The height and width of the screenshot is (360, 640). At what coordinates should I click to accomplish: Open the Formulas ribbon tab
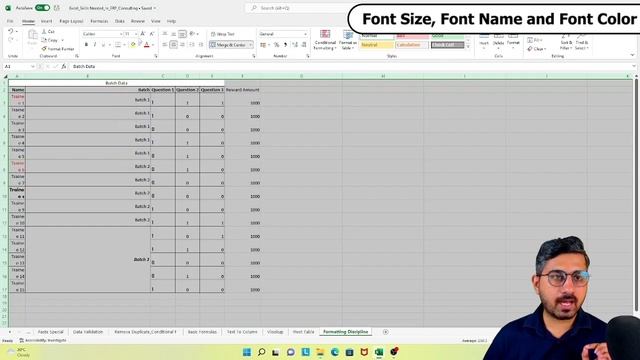coord(99,21)
